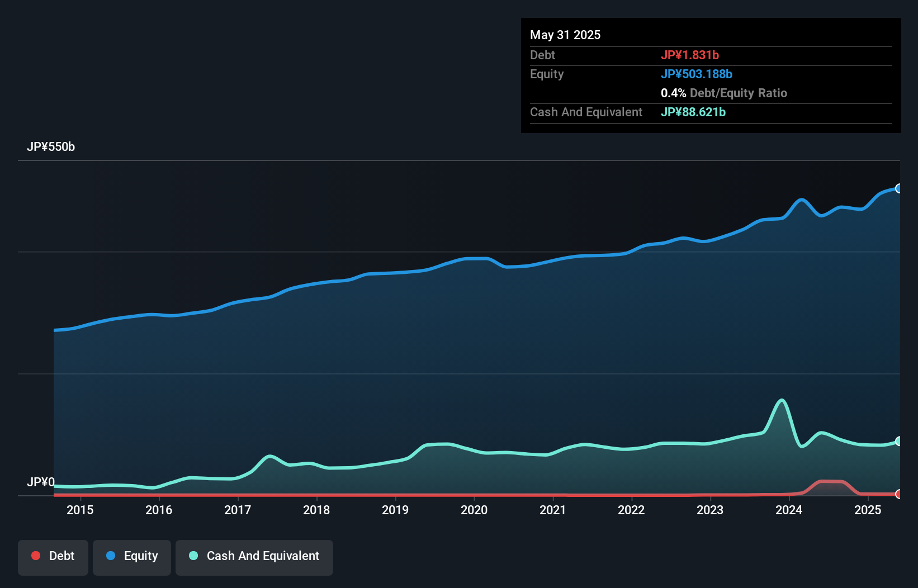Click the JP¥0 y-axis label
The height and width of the screenshot is (588, 918).
[41, 482]
